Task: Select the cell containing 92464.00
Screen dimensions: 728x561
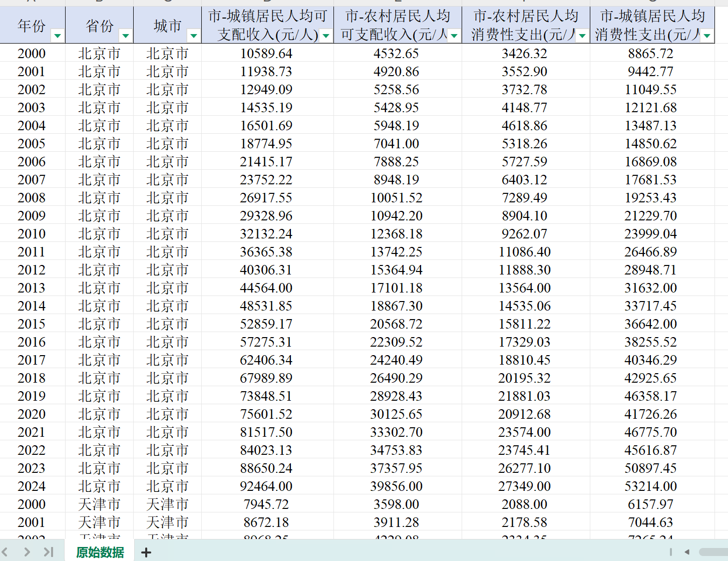Action: tap(268, 486)
